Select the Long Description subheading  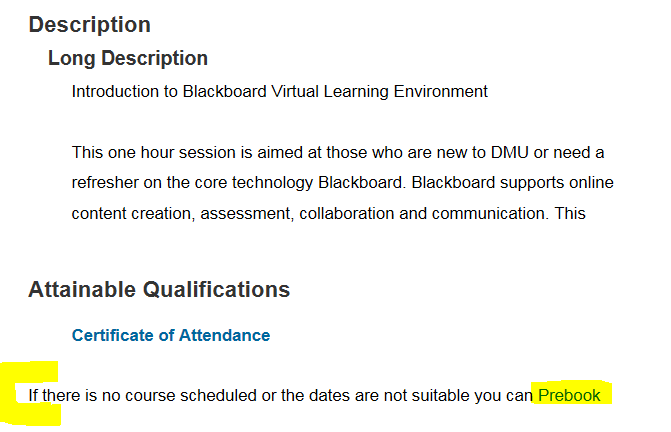pyautogui.click(x=128, y=58)
